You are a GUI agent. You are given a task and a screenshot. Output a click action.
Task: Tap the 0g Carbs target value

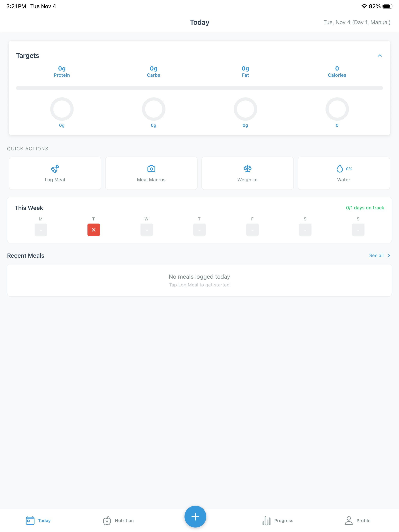tap(154, 69)
